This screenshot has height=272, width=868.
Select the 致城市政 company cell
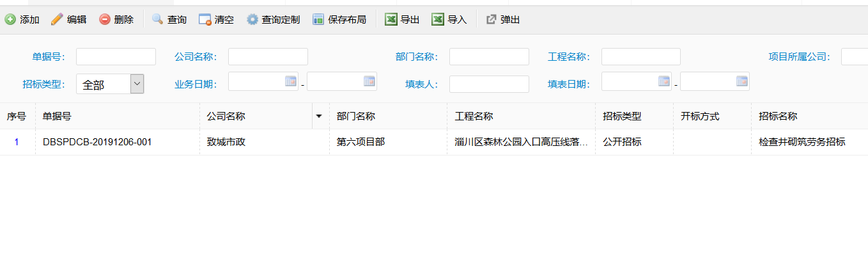point(265,142)
